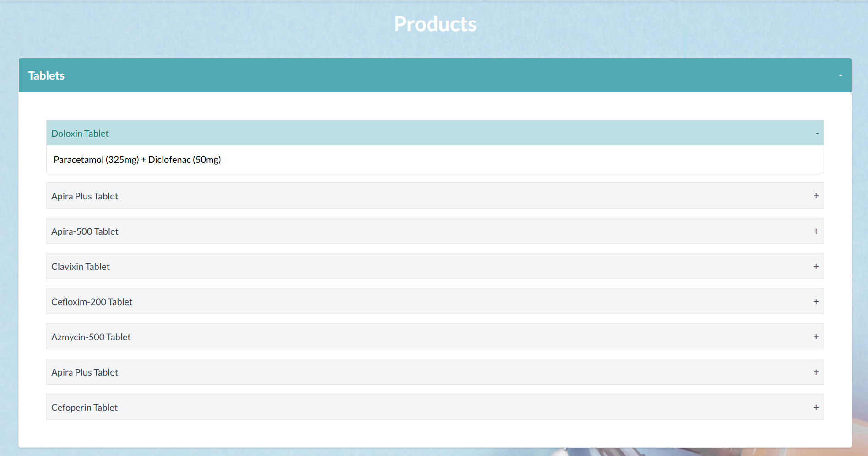Expand Apira Plus Tablet title above Cefoperin
Viewport: 868px width, 456px height.
pyautogui.click(x=85, y=372)
